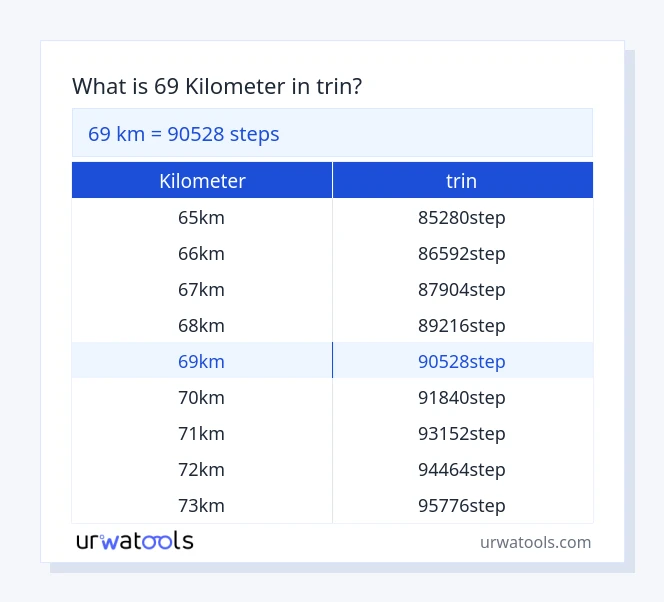Click the 86592step value
The height and width of the screenshot is (602, 664).
(x=462, y=253)
